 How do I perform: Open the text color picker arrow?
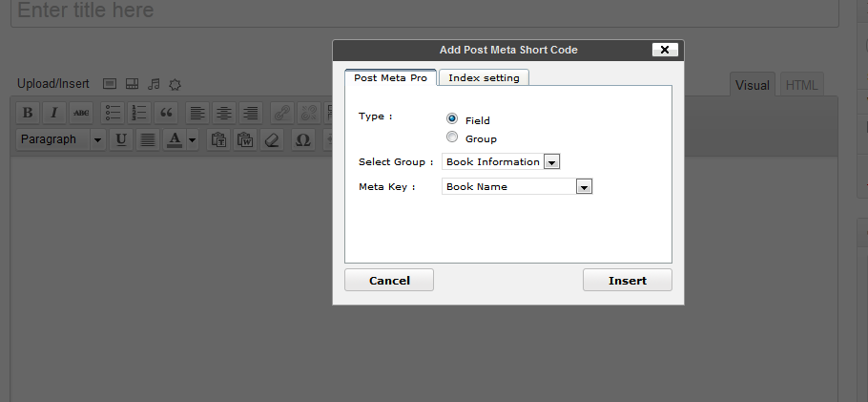click(x=192, y=139)
